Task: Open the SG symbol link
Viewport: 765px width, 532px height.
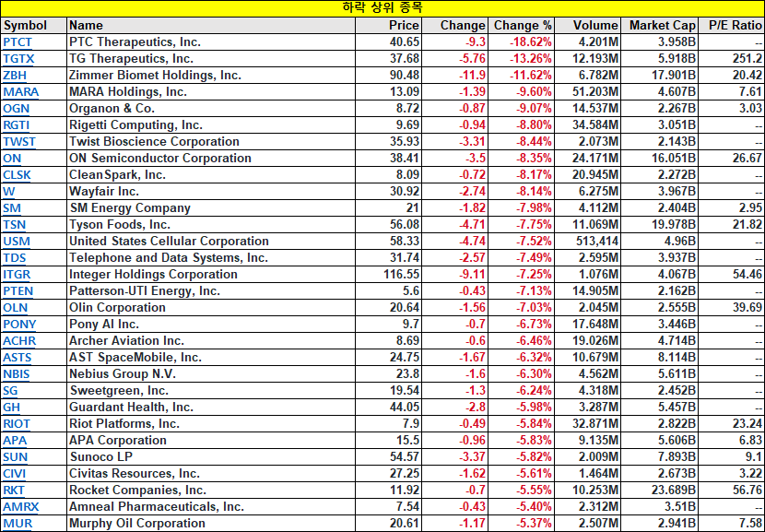Action: 10,390
